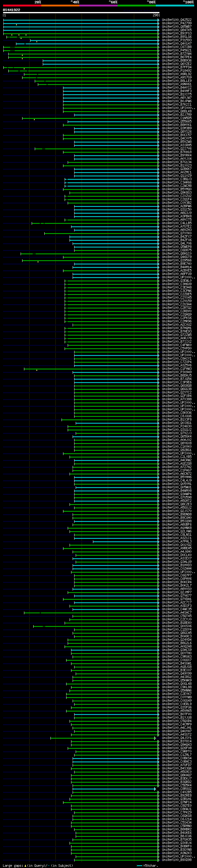Select the UniRef100_P30949 label
197x868 pixels.
[176, 372]
